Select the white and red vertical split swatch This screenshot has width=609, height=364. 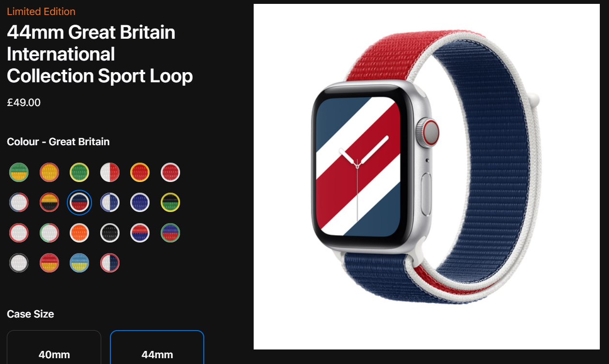tap(110, 172)
